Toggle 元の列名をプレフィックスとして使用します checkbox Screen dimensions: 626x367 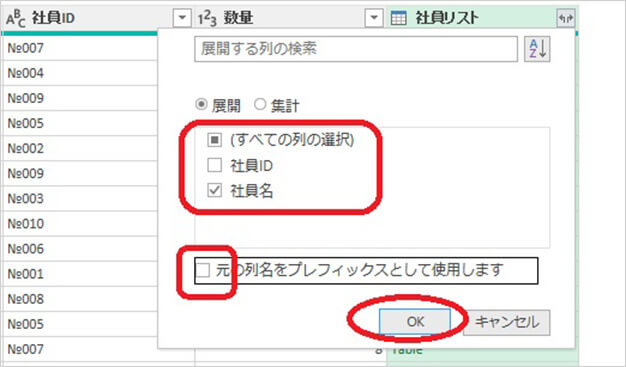tap(203, 270)
